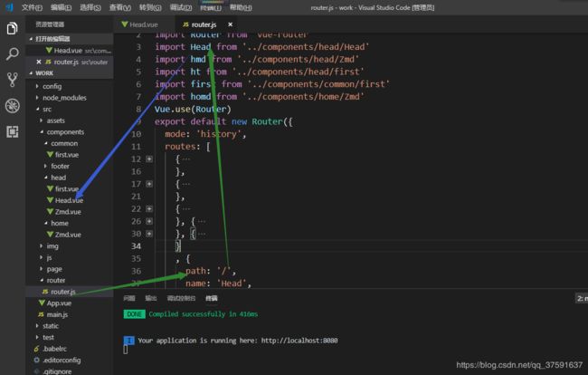Screen dimensions: 588x375
Task: Switch to the 问题 panel tab
Action: 129,298
